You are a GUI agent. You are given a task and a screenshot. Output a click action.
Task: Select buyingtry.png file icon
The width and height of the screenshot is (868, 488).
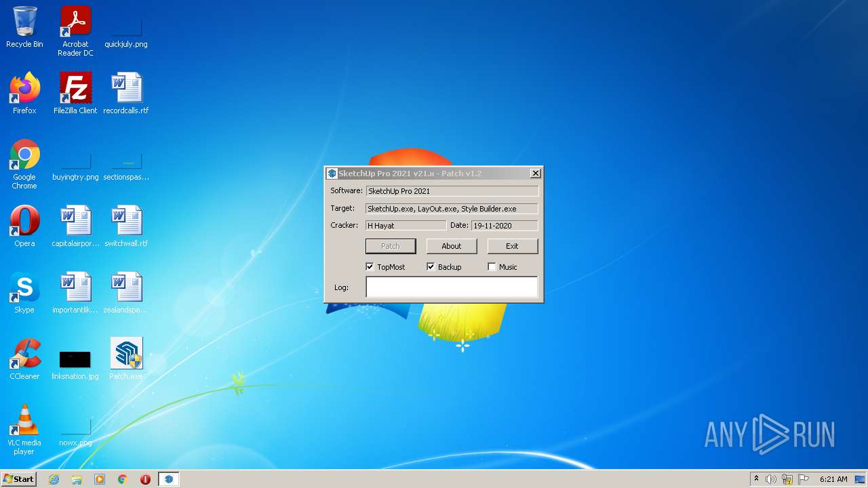(75, 167)
